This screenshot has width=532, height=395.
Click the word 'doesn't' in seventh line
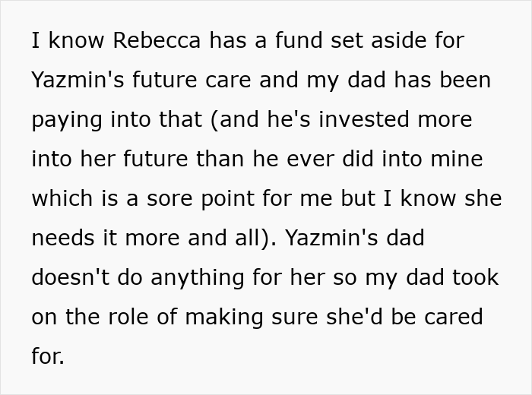[x=71, y=277]
